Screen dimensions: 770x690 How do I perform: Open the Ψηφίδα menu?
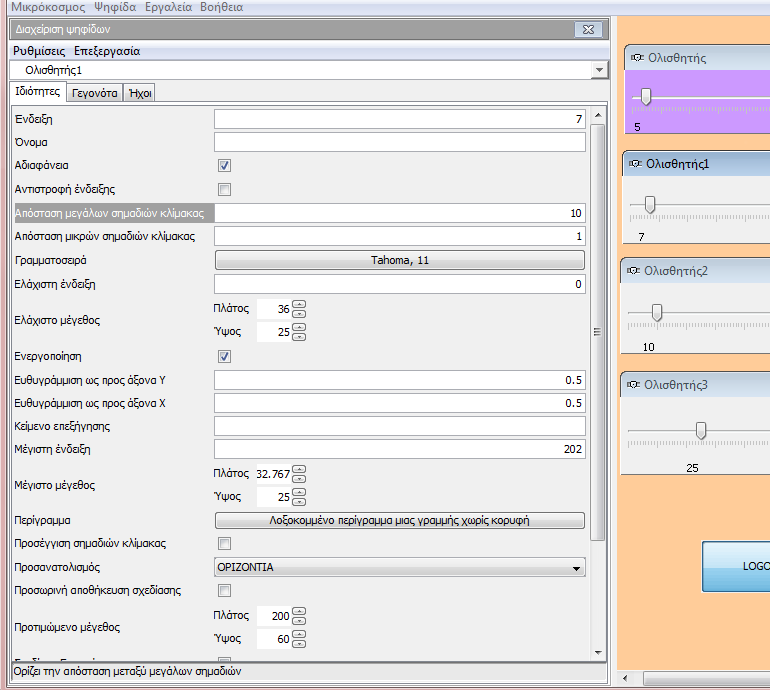point(115,7)
